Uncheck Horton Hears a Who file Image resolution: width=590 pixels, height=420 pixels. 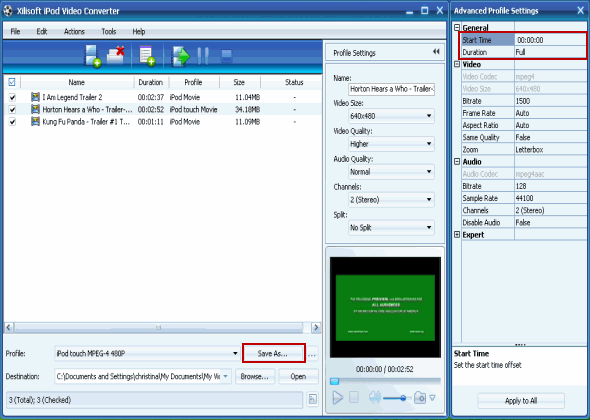click(x=12, y=110)
